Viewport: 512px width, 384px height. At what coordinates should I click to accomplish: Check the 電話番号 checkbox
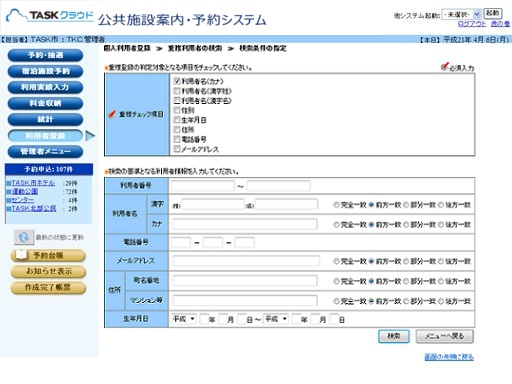pos(177,139)
